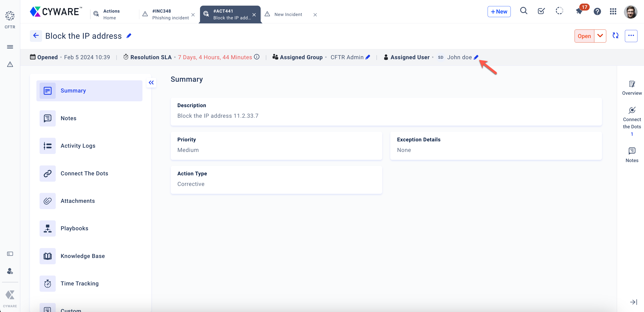Open notifications with 17 badge
The width and height of the screenshot is (644, 312).
pos(579,11)
